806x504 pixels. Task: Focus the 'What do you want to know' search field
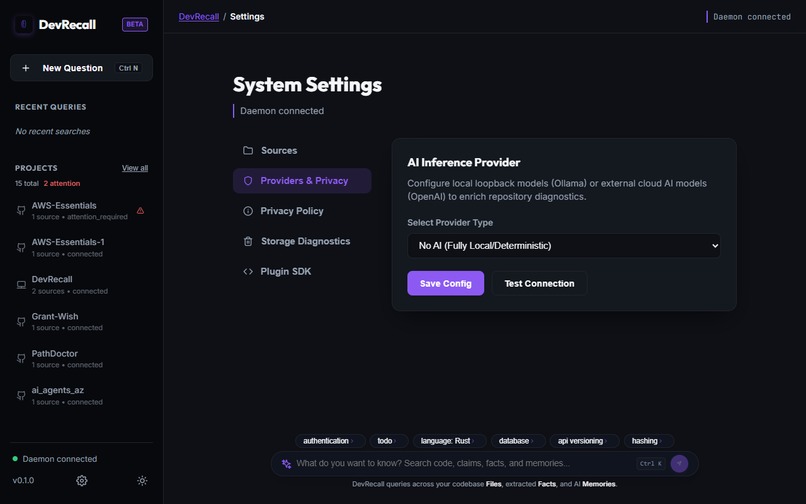(x=463, y=463)
